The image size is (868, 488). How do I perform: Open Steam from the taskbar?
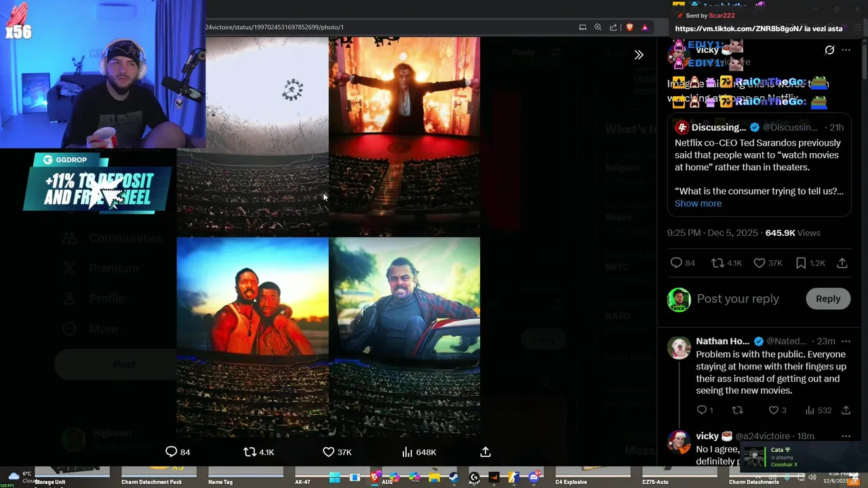pyautogui.click(x=454, y=478)
